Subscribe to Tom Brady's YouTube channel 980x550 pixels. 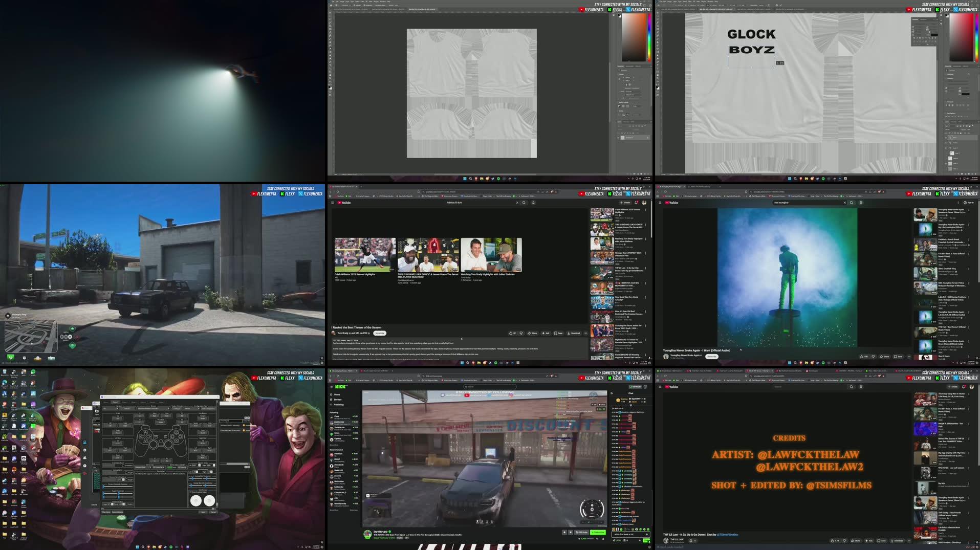tap(379, 333)
